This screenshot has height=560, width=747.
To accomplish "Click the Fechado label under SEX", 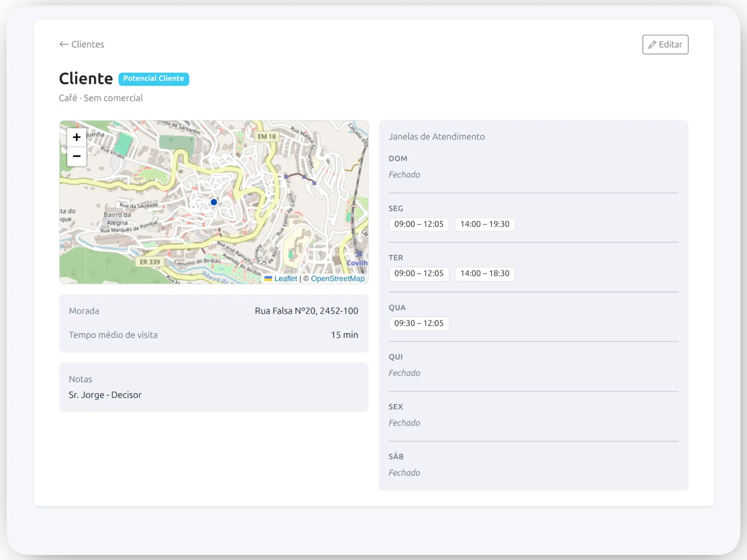I will (404, 423).
